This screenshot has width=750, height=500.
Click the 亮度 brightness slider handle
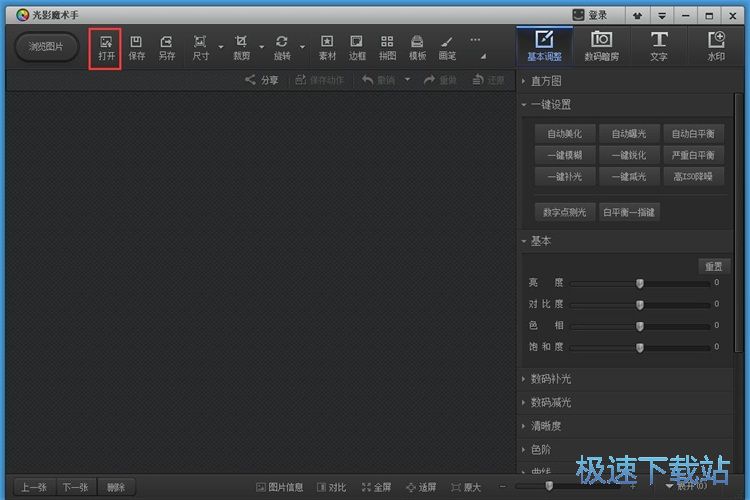[x=640, y=283]
